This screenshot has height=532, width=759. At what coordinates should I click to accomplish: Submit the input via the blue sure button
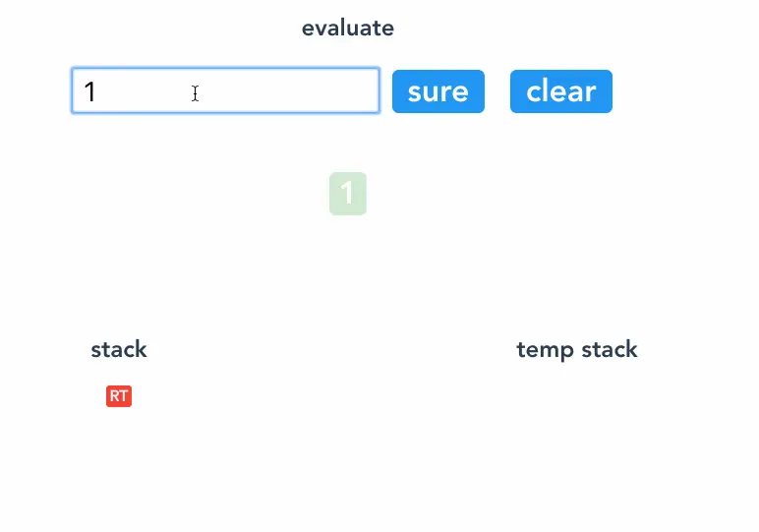tap(438, 91)
